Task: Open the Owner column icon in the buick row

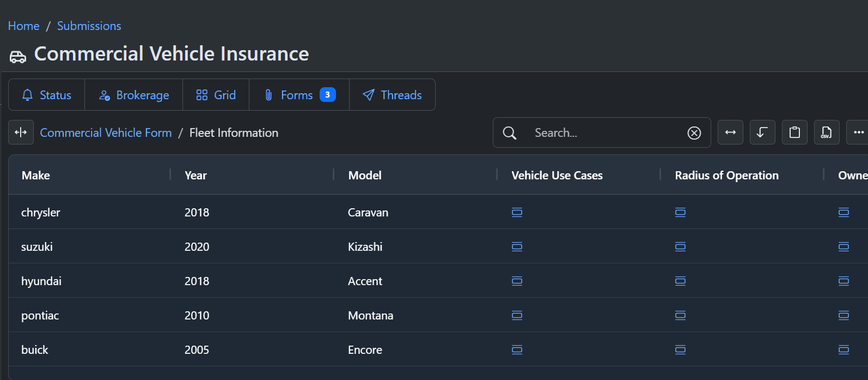Action: (x=843, y=349)
